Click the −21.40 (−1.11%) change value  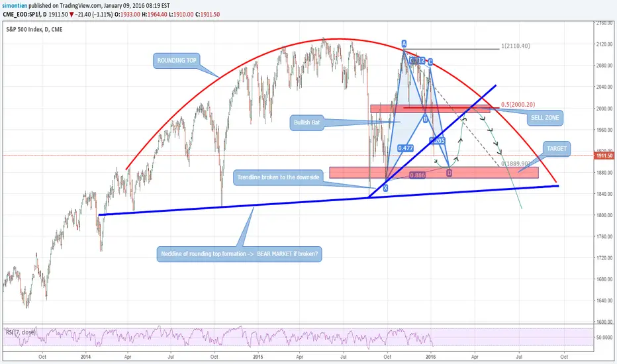point(93,14)
